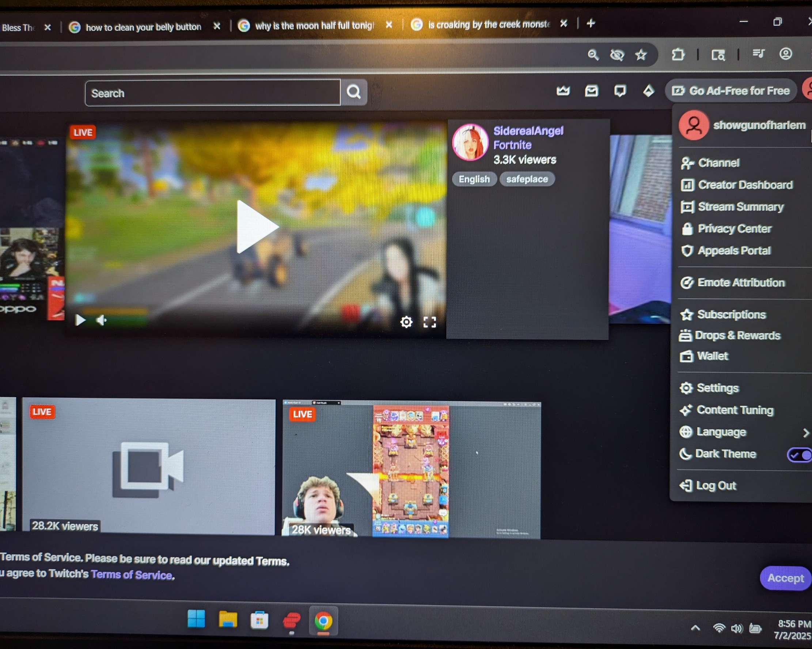
Task: Click the volume tray icon
Action: point(737,628)
